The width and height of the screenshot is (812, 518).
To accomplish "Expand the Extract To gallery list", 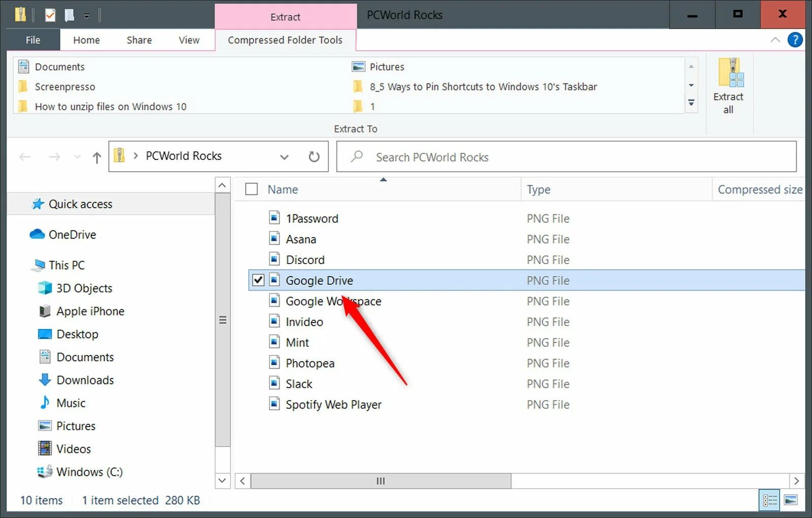I will tap(691, 103).
